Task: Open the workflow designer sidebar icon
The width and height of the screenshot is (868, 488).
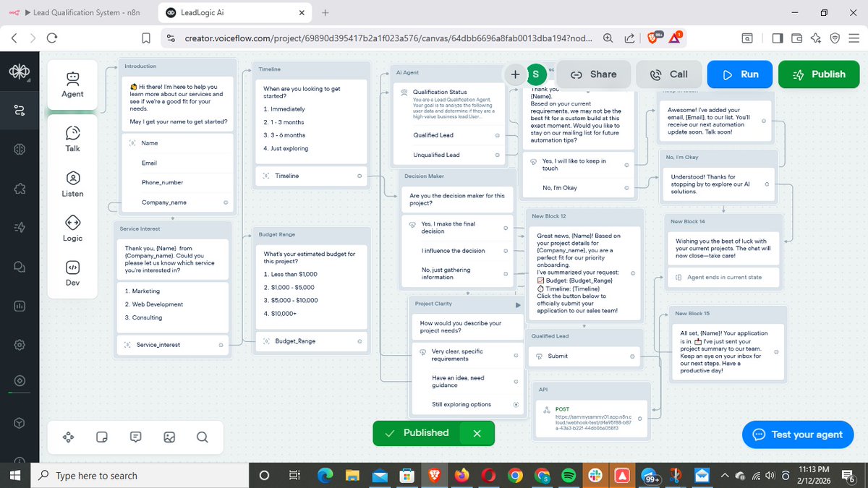Action: point(19,111)
